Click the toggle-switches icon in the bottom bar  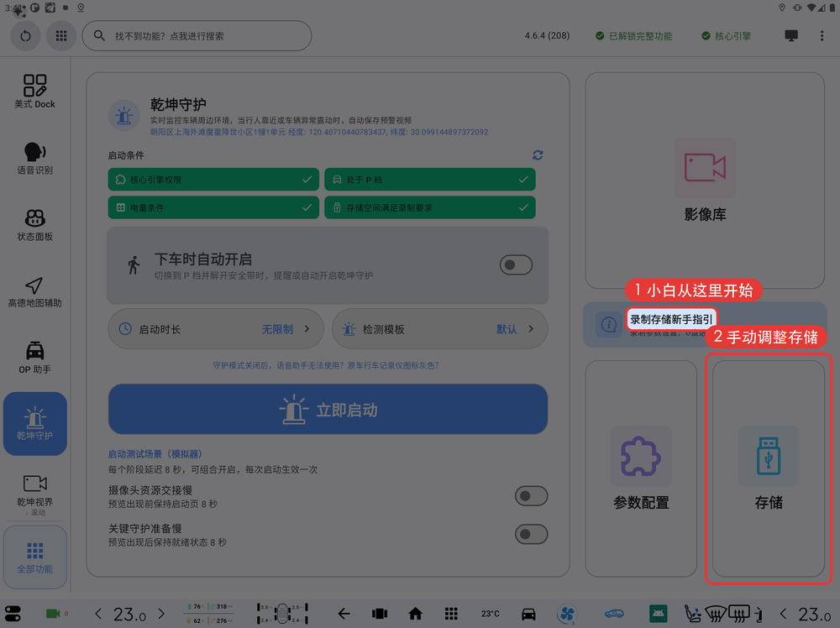coord(13,613)
